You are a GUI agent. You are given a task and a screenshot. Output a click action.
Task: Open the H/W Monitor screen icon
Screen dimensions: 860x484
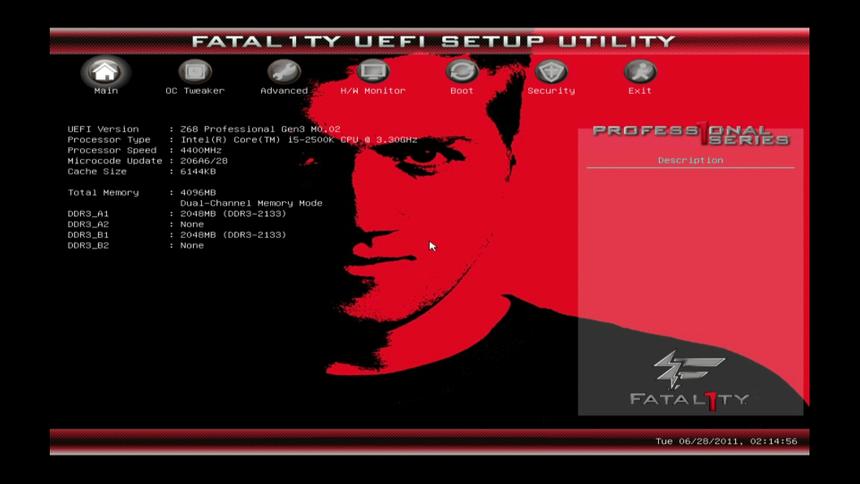[x=373, y=71]
